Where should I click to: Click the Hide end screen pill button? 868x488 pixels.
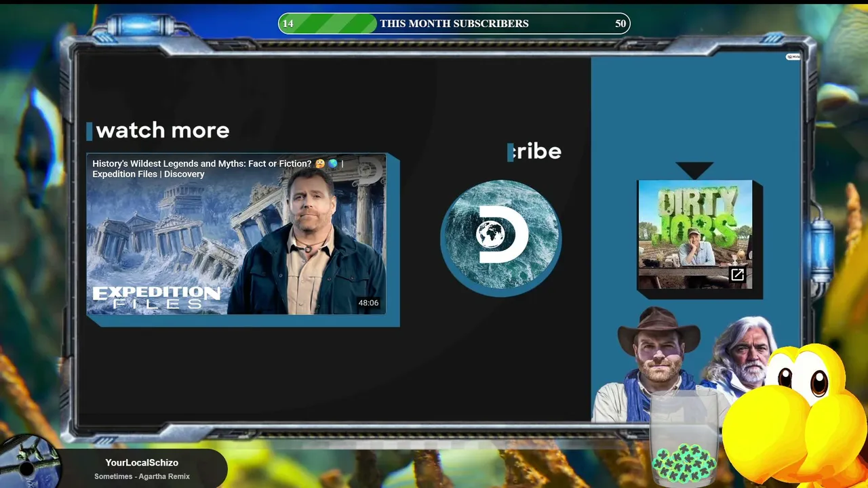(793, 57)
